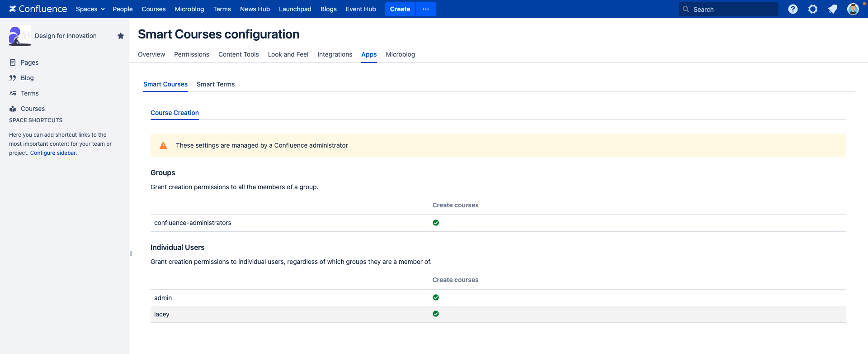This screenshot has height=354, width=868.
Task: Click the green check for confluence-administrators
Action: tap(436, 223)
